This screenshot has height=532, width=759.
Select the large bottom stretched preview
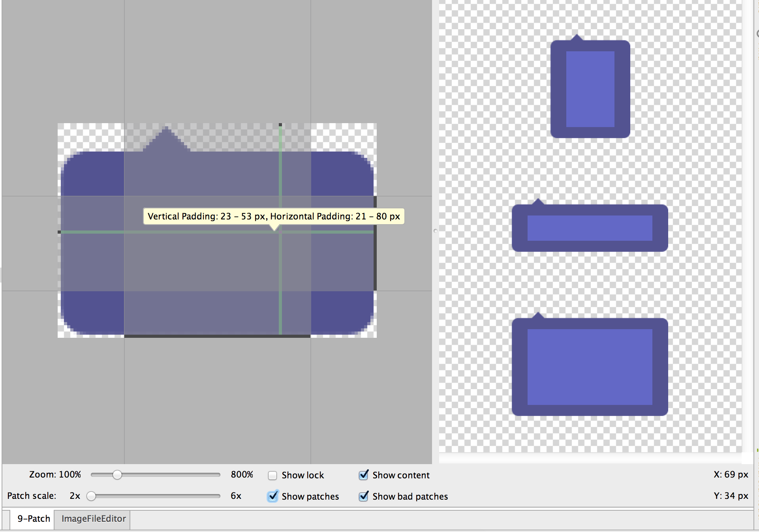(x=590, y=367)
